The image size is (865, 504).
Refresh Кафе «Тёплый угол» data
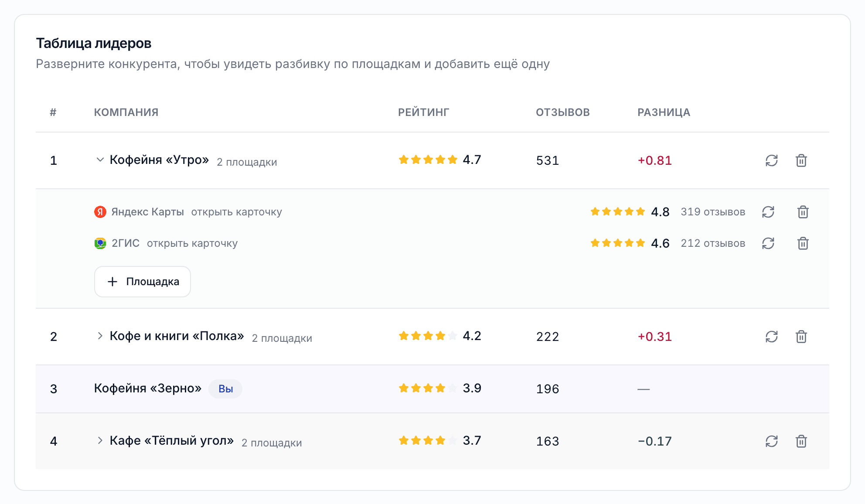(x=772, y=441)
